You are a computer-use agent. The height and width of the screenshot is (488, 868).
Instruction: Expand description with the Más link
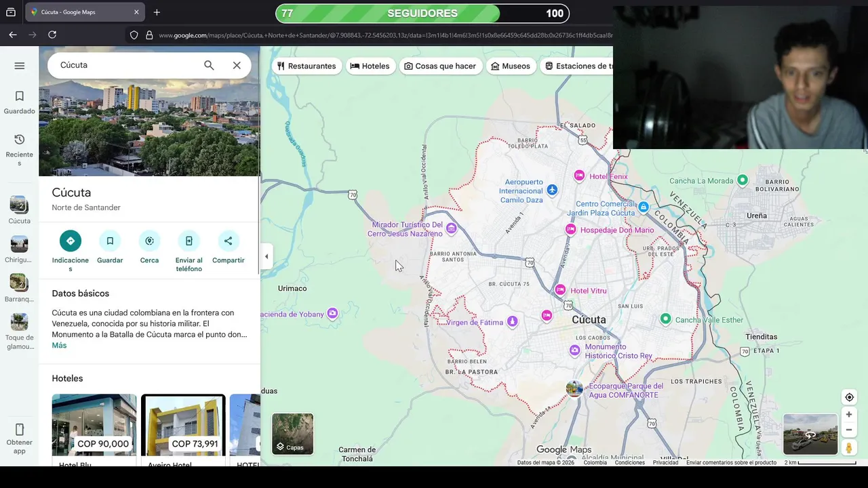tap(59, 346)
